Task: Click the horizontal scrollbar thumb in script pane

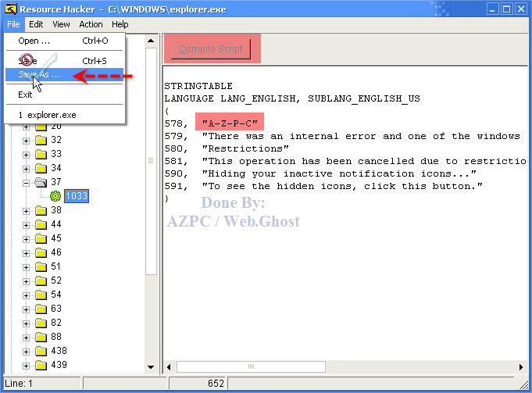Action: [250, 366]
